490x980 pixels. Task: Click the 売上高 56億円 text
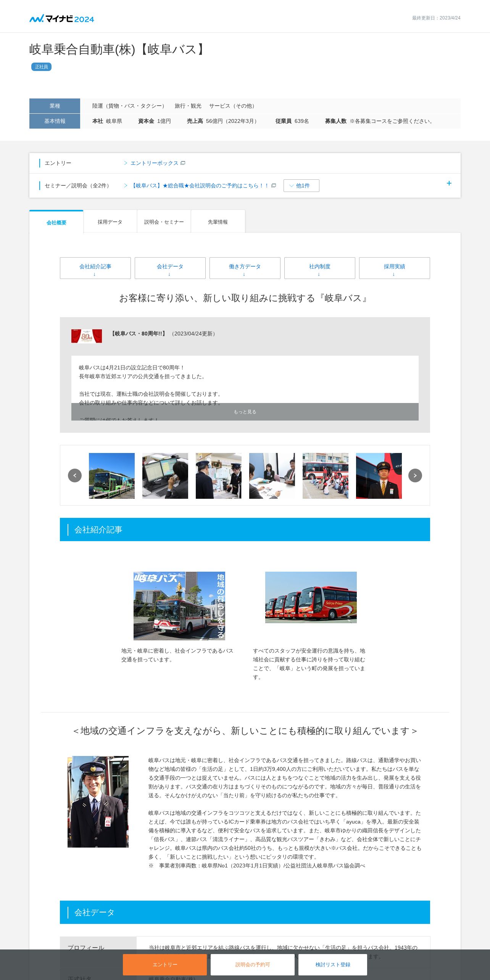[223, 121]
